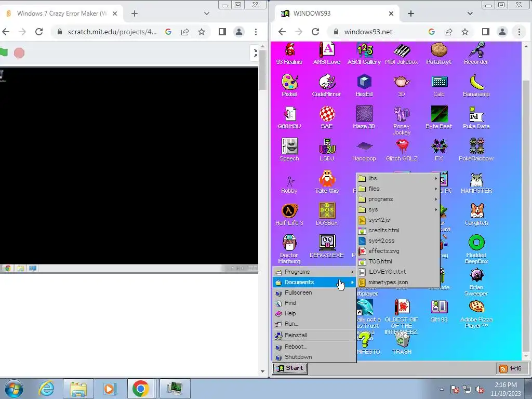Screen dimensions: 532x399
Task: Click the Windows93 Start button
Action: point(290,368)
